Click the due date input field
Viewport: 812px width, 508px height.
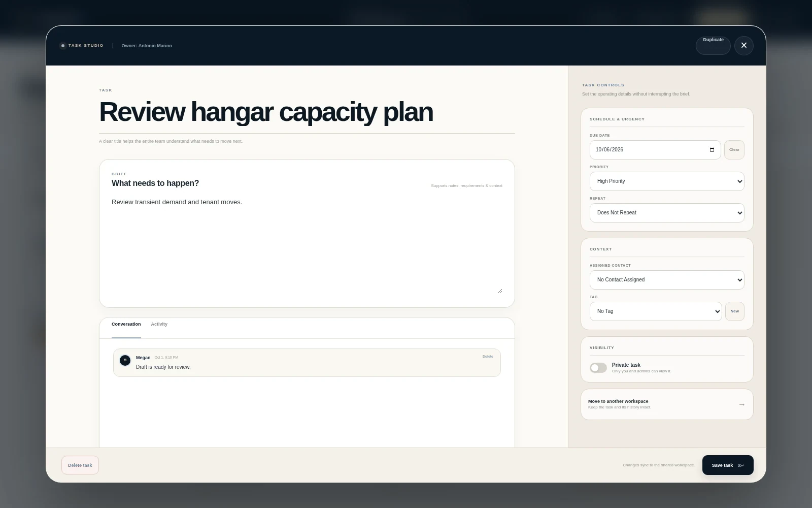coord(655,150)
